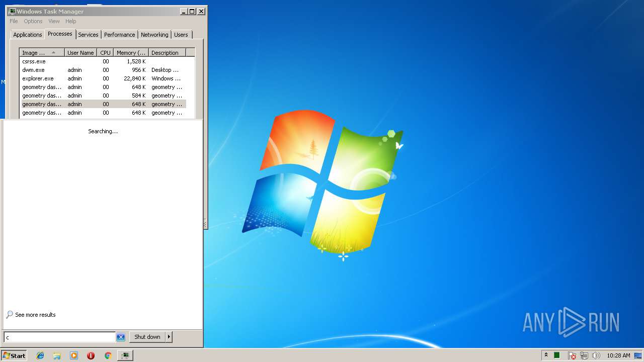Open the Options menu in Task Manager
Viewport: 644px width, 362px height.
33,21
